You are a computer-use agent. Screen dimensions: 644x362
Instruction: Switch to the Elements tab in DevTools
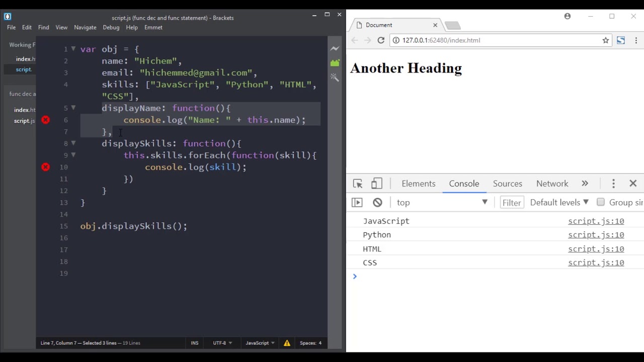(x=419, y=184)
